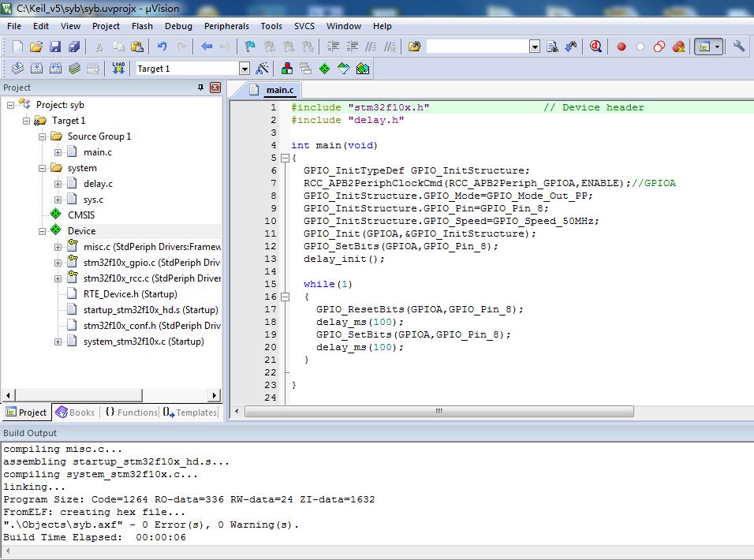This screenshot has height=560, width=754.
Task: Select sys.c in the project tree
Action: pos(93,200)
